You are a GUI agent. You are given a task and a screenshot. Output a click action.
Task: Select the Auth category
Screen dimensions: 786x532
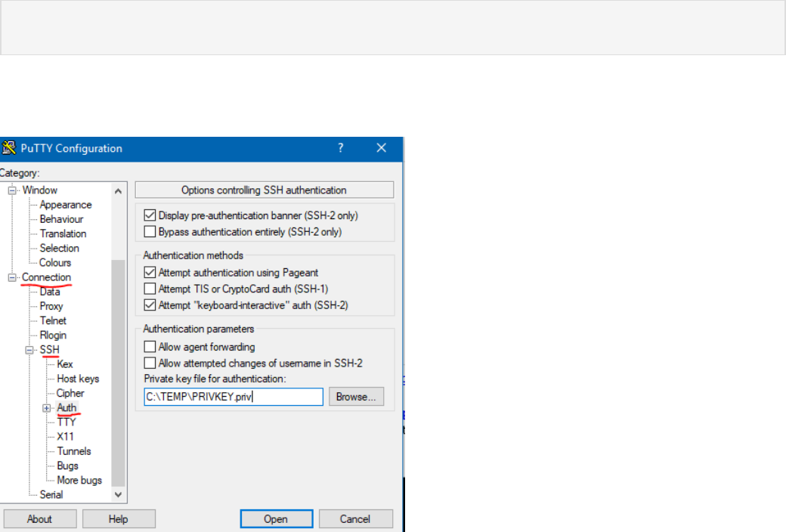(67, 407)
